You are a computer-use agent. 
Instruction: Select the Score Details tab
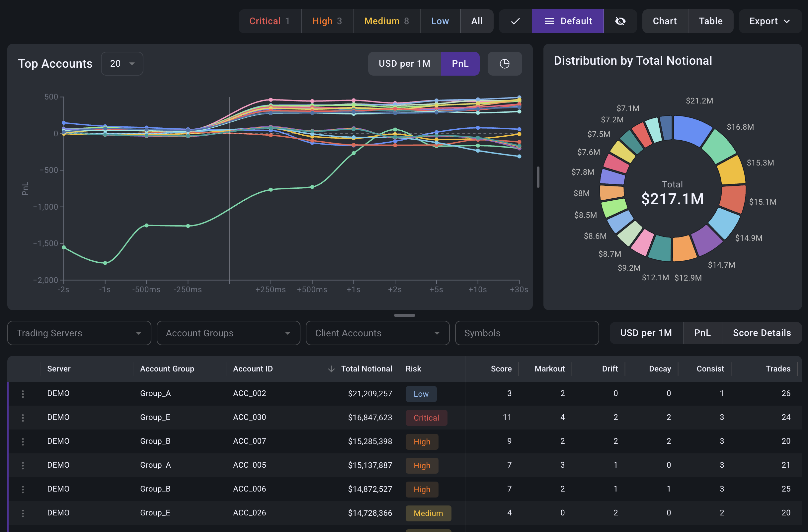pos(762,333)
